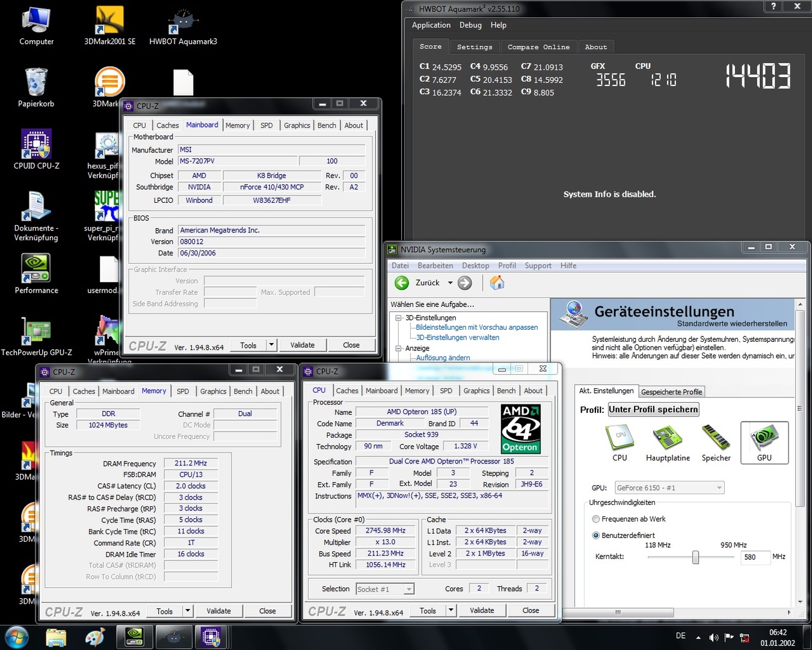This screenshot has width=812, height=650.
Task: Show hidden tray icons arrow
Action: click(x=698, y=637)
